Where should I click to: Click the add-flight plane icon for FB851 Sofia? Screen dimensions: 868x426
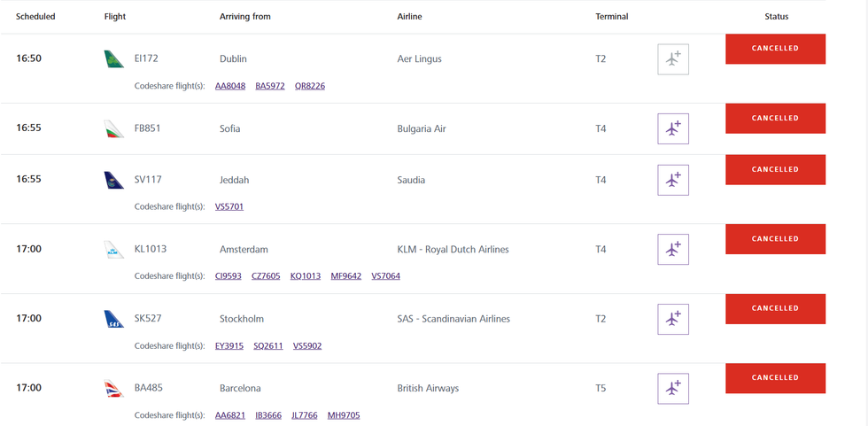click(x=673, y=128)
